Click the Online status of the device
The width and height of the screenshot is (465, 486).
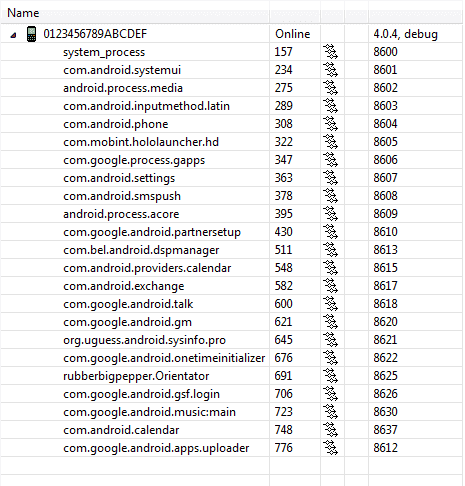(x=292, y=34)
